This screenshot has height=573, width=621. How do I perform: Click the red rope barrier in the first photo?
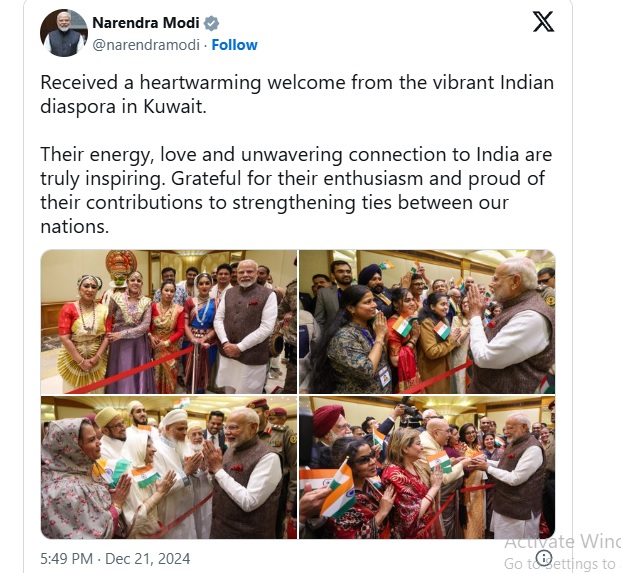[131, 370]
